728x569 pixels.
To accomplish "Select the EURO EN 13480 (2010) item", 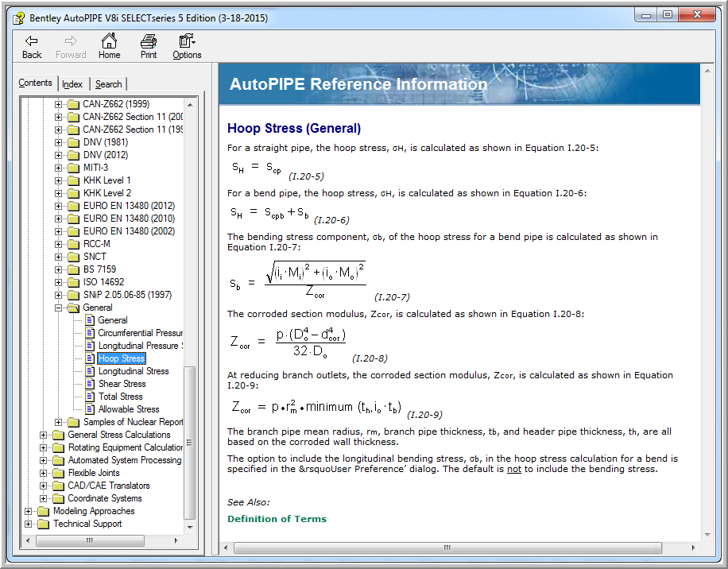I will coord(129,219).
